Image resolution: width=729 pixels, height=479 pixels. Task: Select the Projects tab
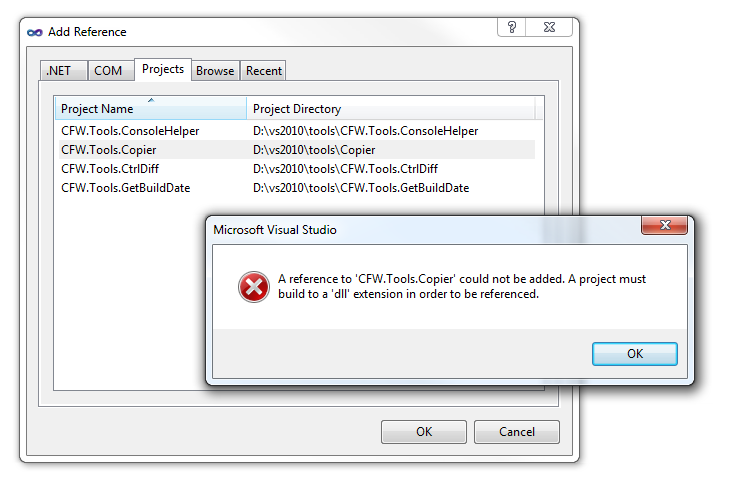pos(163,69)
